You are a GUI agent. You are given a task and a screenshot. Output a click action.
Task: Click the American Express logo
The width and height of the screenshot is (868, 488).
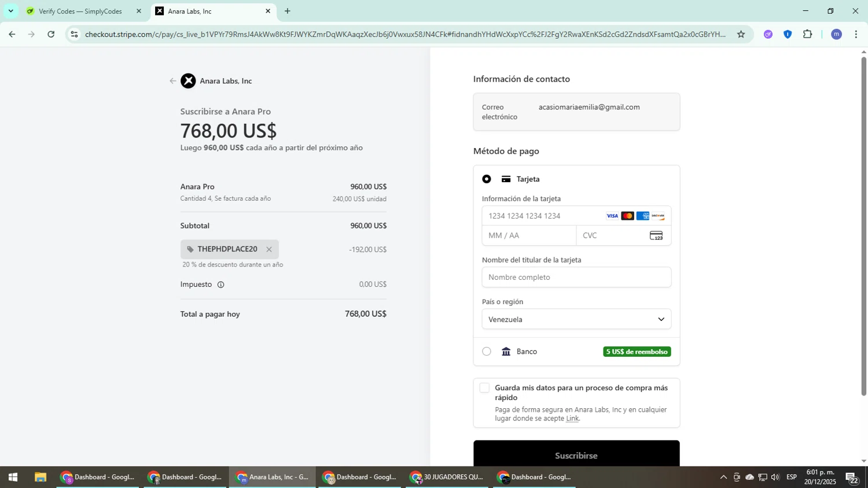click(643, 216)
